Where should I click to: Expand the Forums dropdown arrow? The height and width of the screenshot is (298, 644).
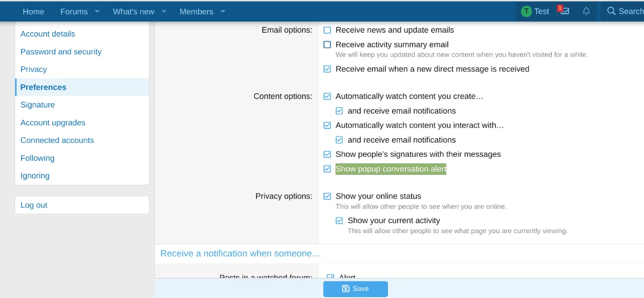click(97, 12)
